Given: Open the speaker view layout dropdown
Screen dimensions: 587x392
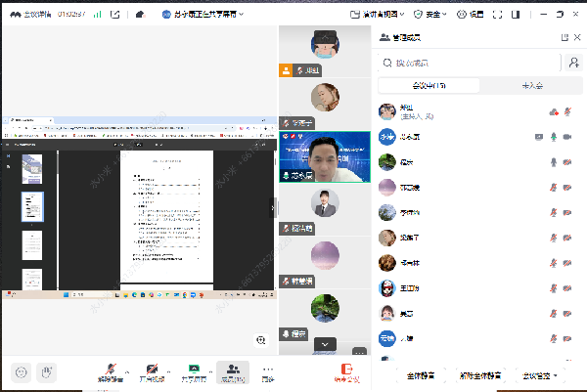Looking at the screenshot, I should pos(377,15).
